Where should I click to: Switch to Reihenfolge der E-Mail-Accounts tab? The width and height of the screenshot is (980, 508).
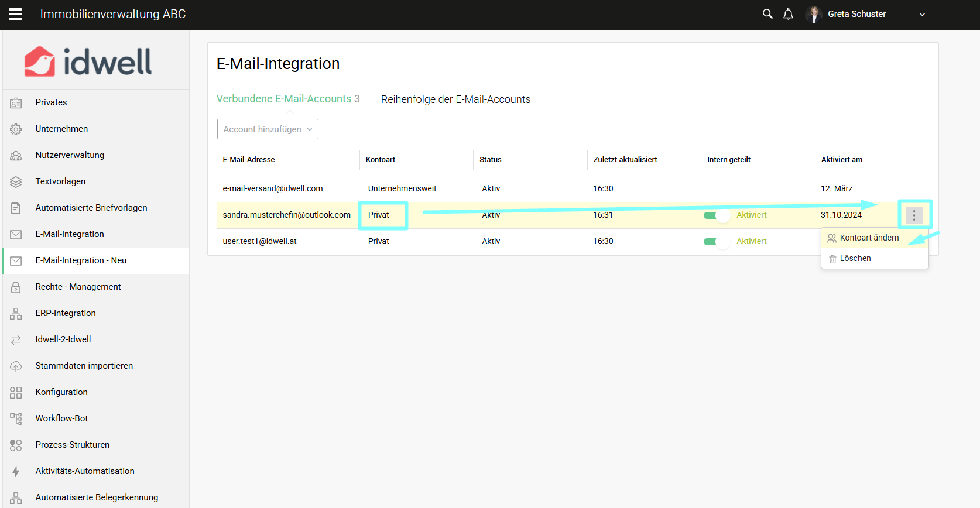(455, 99)
